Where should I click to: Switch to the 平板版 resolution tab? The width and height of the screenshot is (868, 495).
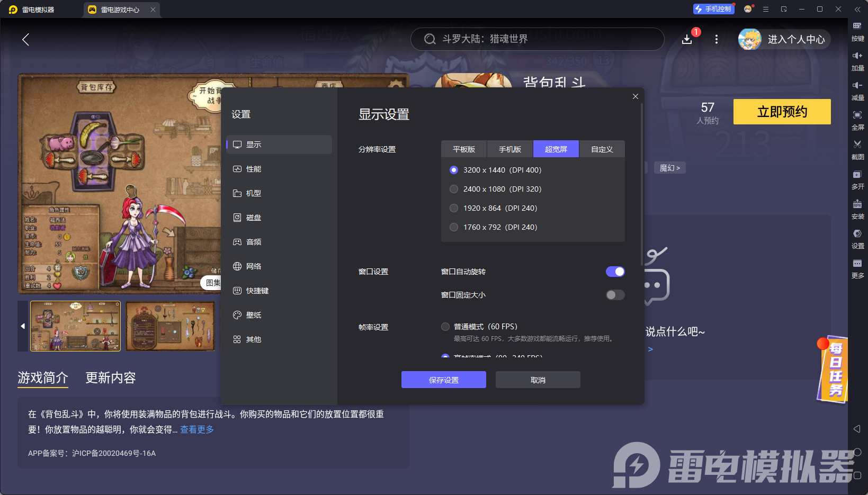464,149
